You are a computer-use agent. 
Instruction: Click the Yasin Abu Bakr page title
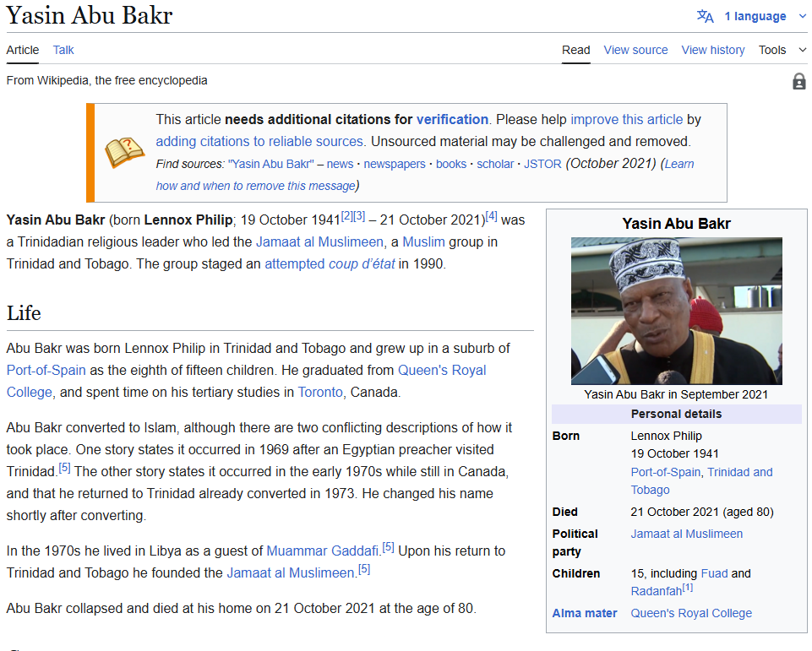tap(89, 15)
